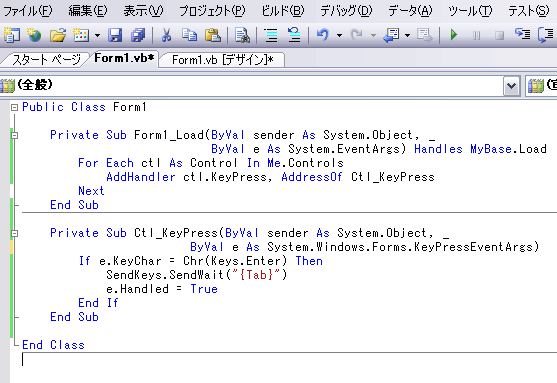Open the テスト(S) menu
Viewport: 557px width, 383px height.
[529, 11]
